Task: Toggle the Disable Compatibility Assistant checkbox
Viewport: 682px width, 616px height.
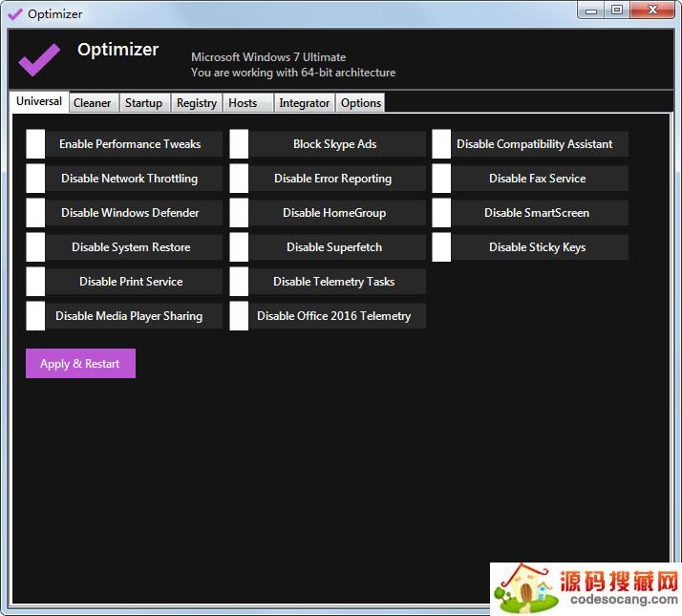Action: click(x=441, y=144)
